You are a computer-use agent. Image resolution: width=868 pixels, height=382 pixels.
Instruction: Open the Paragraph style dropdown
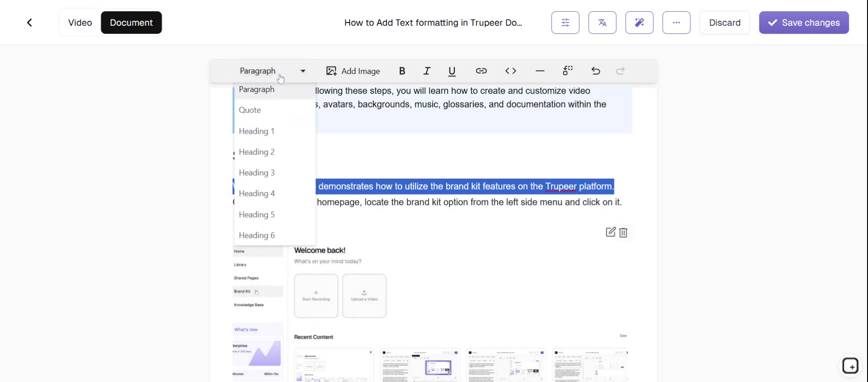[273, 71]
